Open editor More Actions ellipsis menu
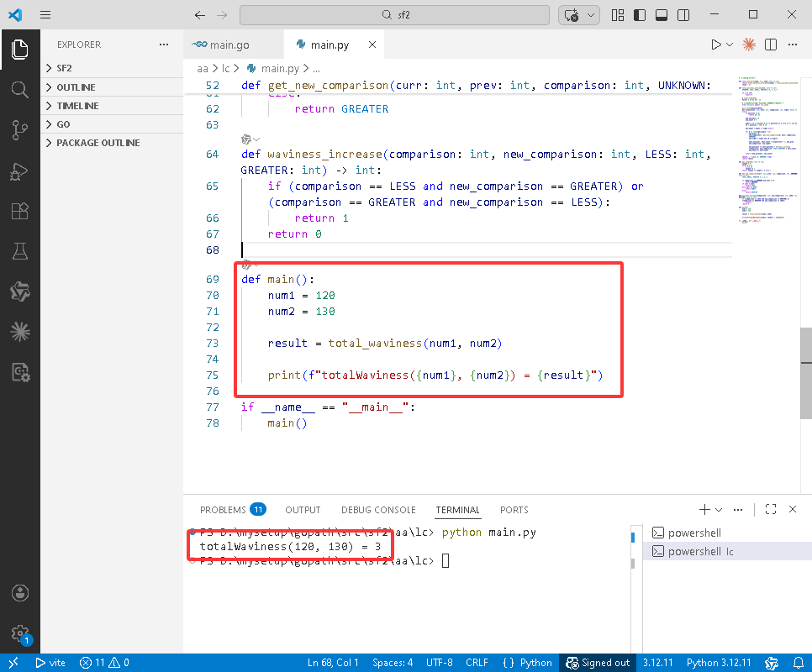The image size is (812, 672). click(793, 45)
